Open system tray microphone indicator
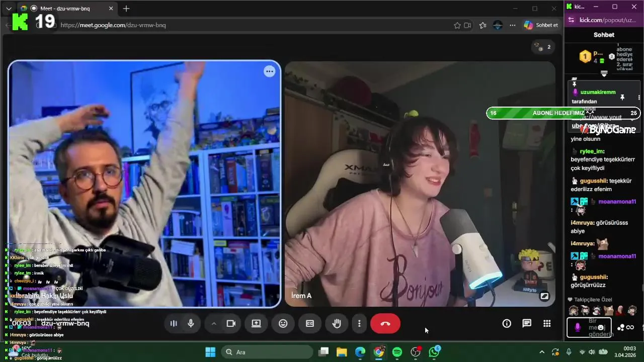 point(569,352)
